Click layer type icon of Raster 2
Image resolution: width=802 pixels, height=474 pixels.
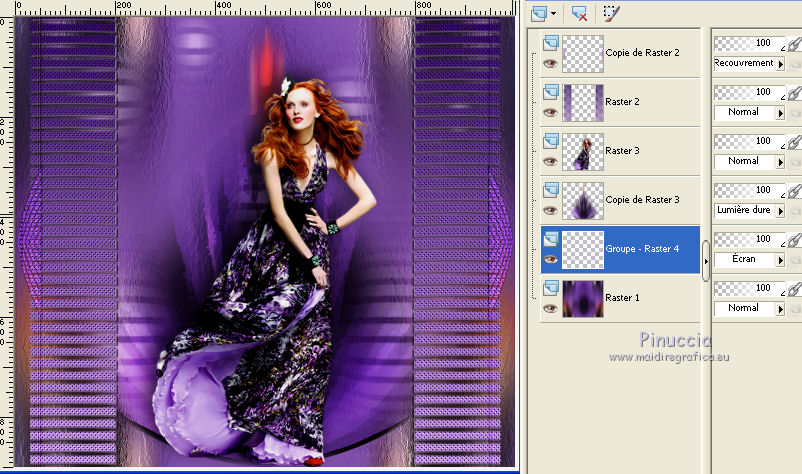tap(550, 92)
